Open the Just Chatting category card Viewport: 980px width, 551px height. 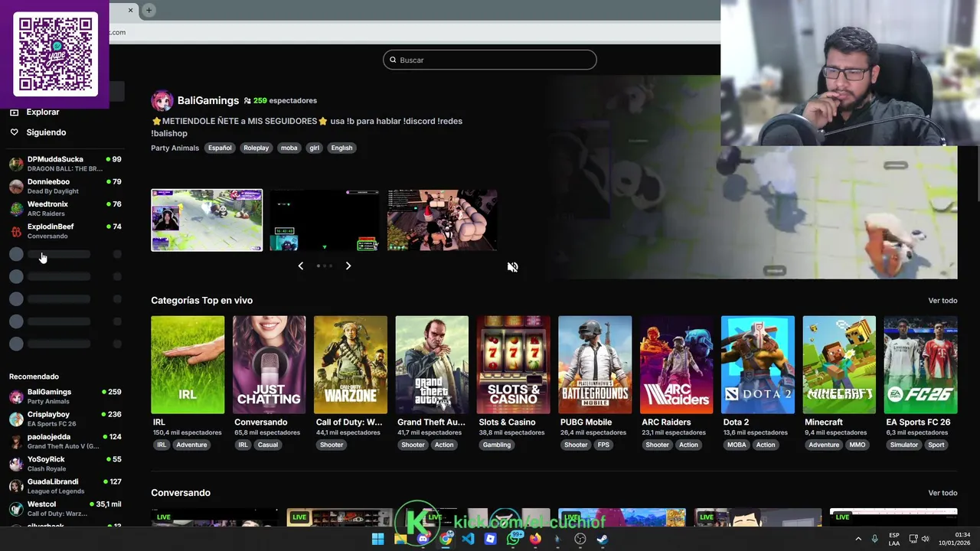269,365
